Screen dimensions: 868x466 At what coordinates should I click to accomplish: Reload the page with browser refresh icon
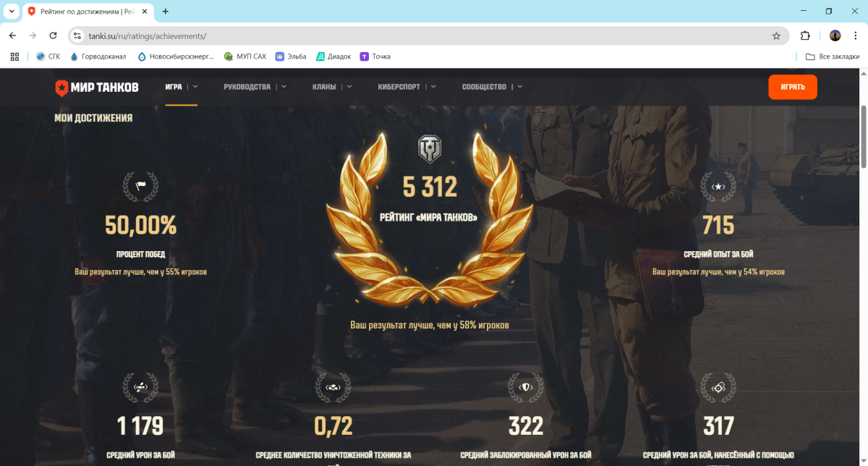tap(53, 35)
